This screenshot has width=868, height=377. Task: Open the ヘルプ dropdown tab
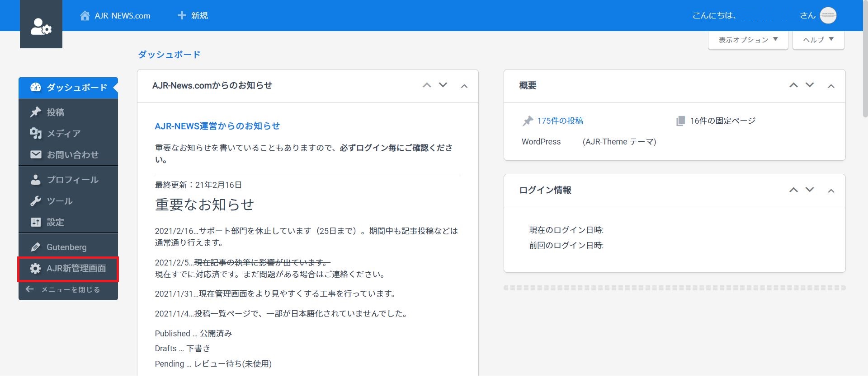[x=818, y=40]
